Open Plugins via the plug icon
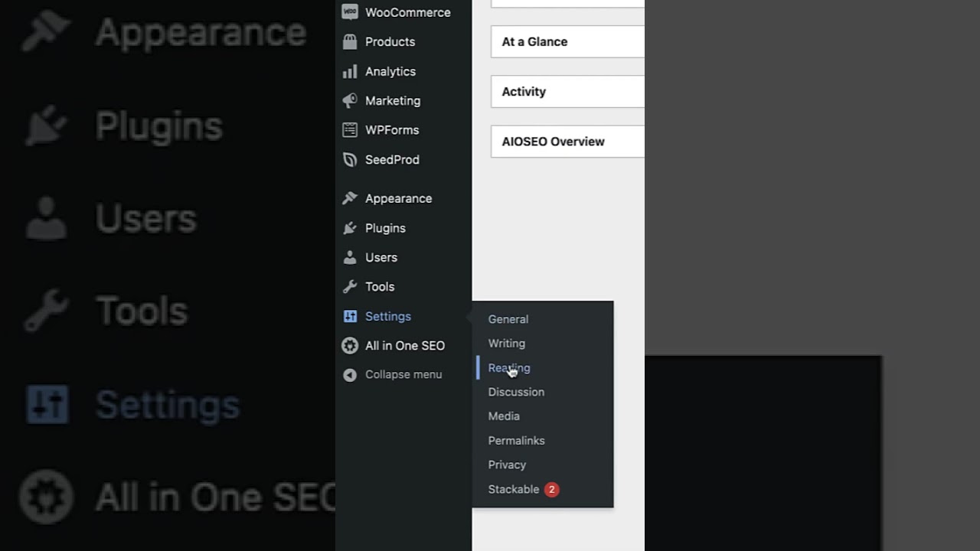The image size is (980, 551). [x=350, y=228]
